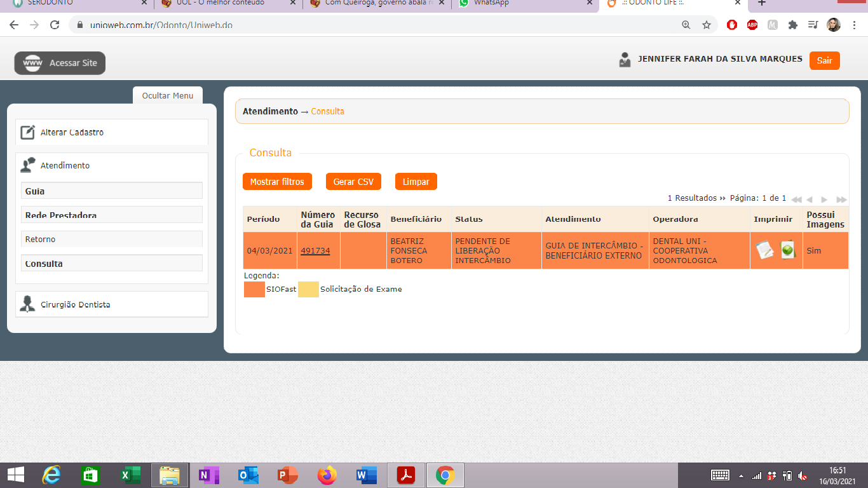Click the browser forward arrow
The height and width of the screenshot is (488, 868).
[x=34, y=25]
